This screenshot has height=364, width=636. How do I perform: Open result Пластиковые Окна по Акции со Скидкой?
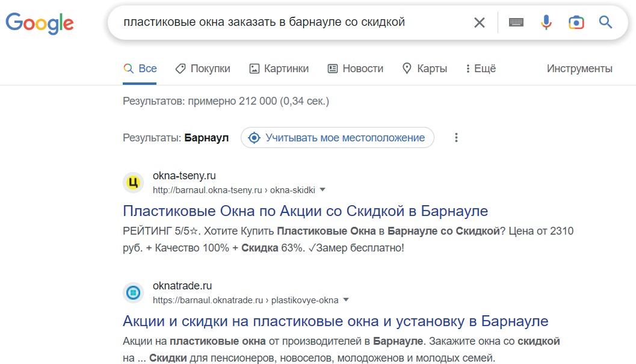305,211
